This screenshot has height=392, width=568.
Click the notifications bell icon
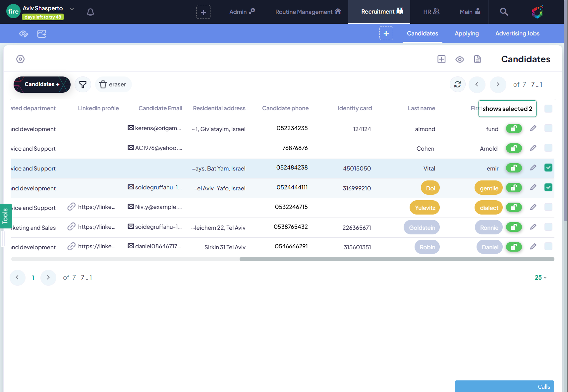[90, 12]
